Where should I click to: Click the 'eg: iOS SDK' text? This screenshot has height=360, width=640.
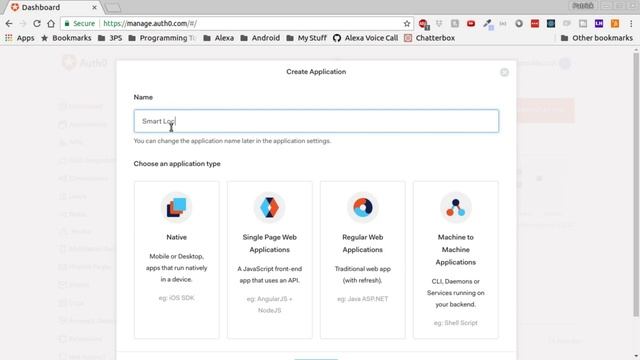click(x=176, y=298)
